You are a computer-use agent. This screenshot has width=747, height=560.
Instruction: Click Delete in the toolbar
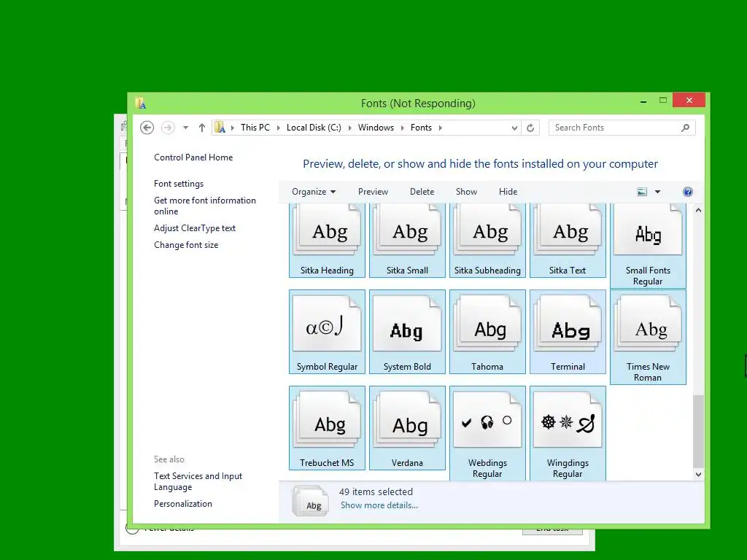pyautogui.click(x=422, y=192)
